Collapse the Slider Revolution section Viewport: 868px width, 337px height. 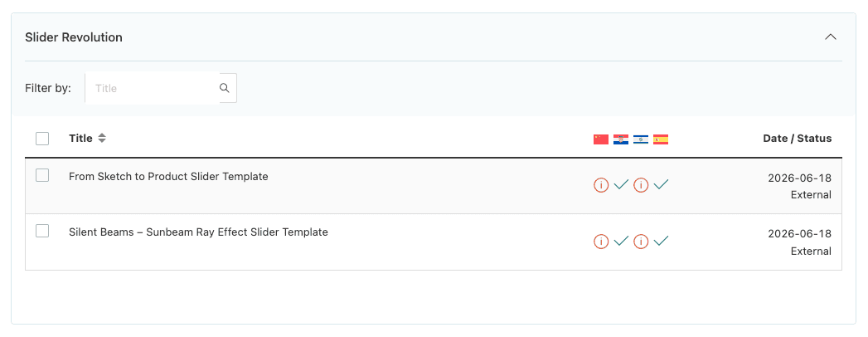coord(831,37)
